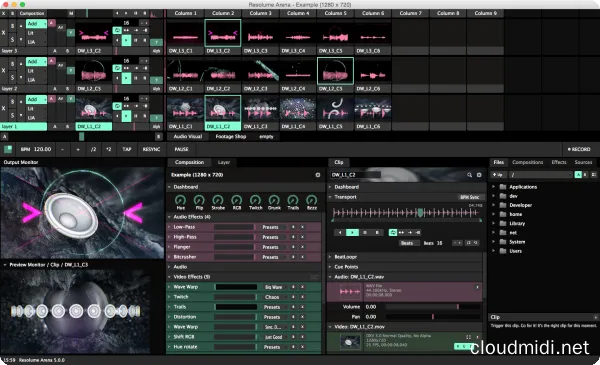
Task: Expand the Applications folder
Action: (494, 187)
